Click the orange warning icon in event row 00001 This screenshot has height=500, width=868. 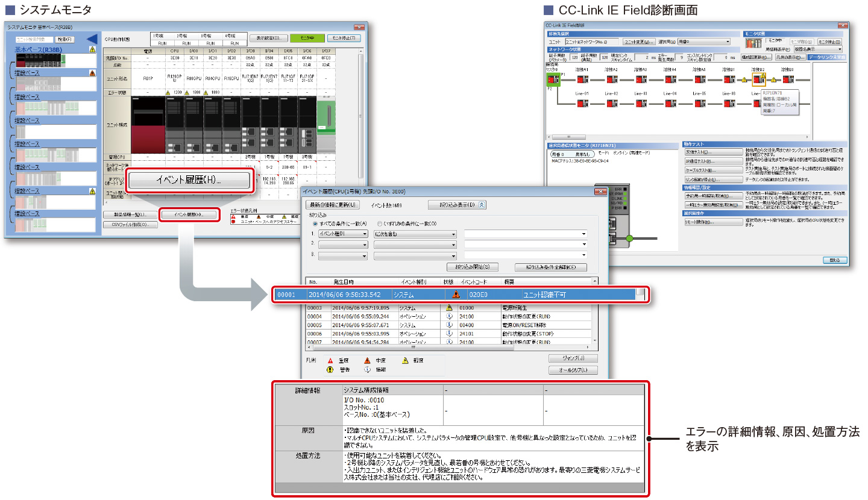pos(456,295)
